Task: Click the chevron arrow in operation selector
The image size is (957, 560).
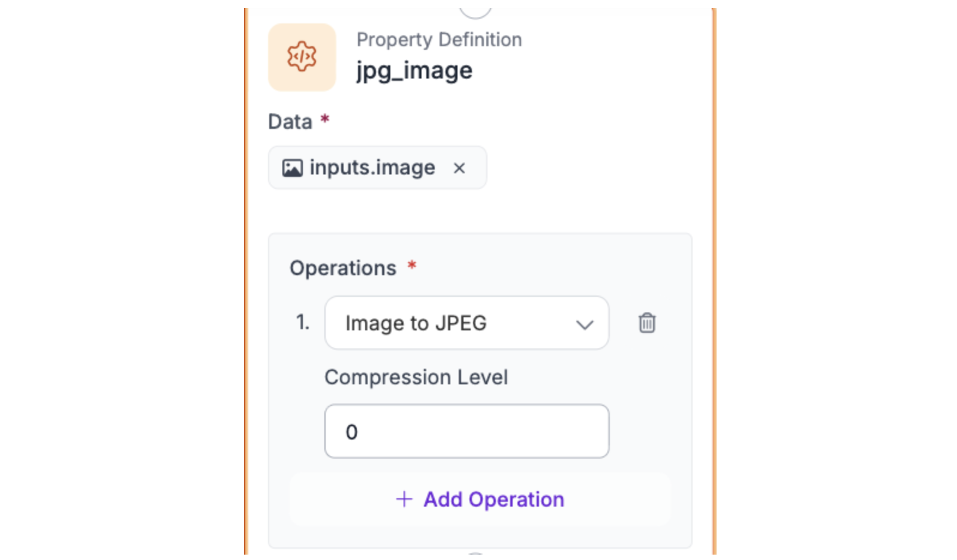Action: pos(584,324)
